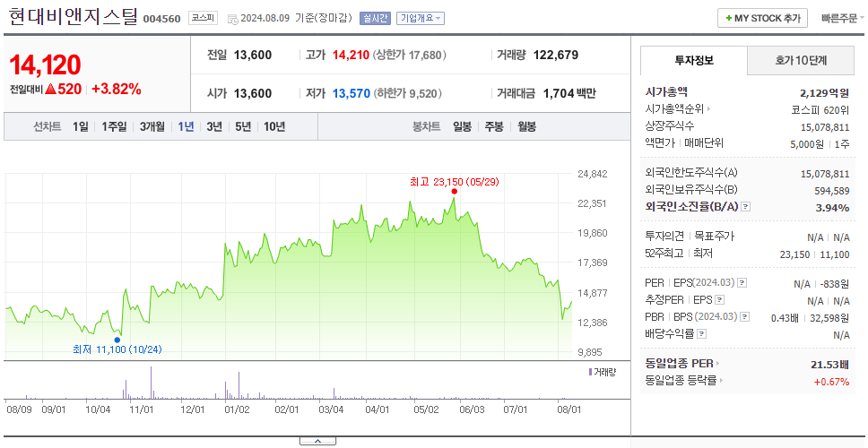Click the 동일업종 PER value 21.53배
The image size is (868, 448).
point(829,364)
